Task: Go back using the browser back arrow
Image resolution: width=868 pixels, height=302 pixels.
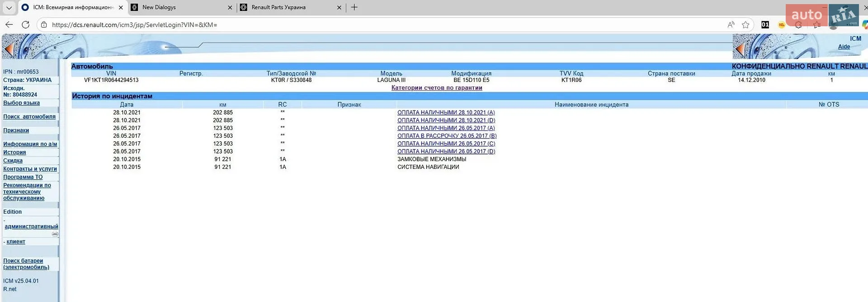Action: [x=9, y=24]
